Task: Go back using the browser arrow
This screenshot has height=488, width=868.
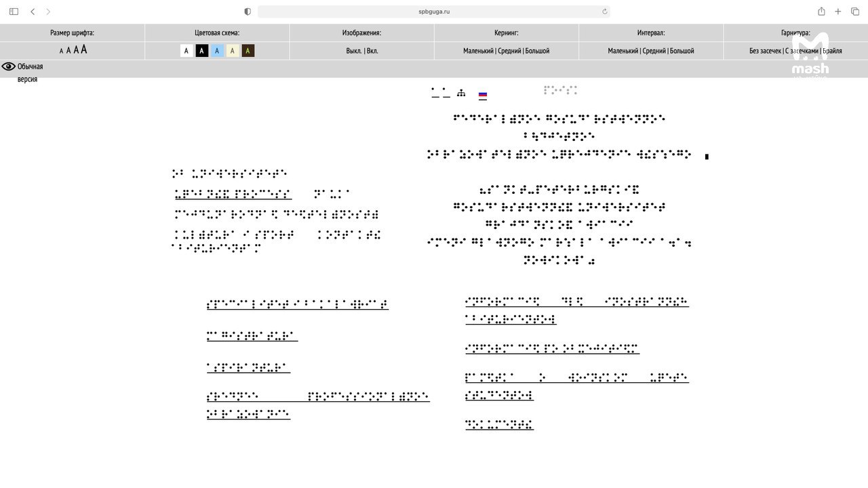Action: point(33,12)
